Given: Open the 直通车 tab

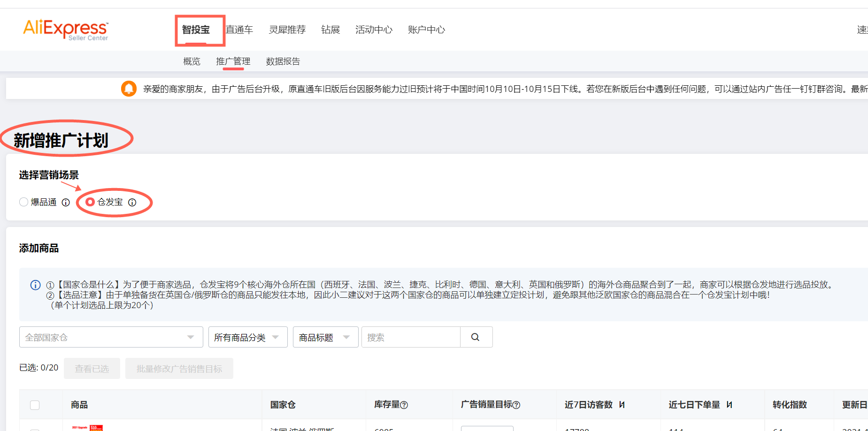Looking at the screenshot, I should (239, 30).
